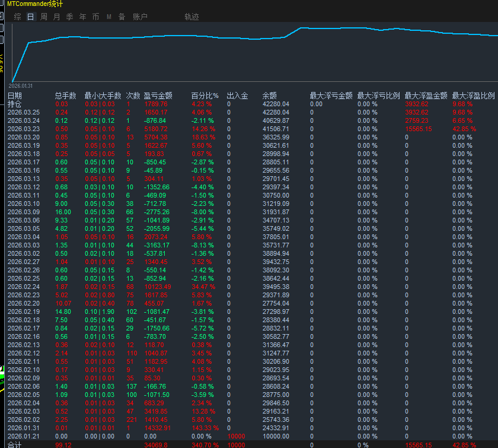Click the 最大浮盈金额 column header
The image size is (498, 448).
point(426,96)
